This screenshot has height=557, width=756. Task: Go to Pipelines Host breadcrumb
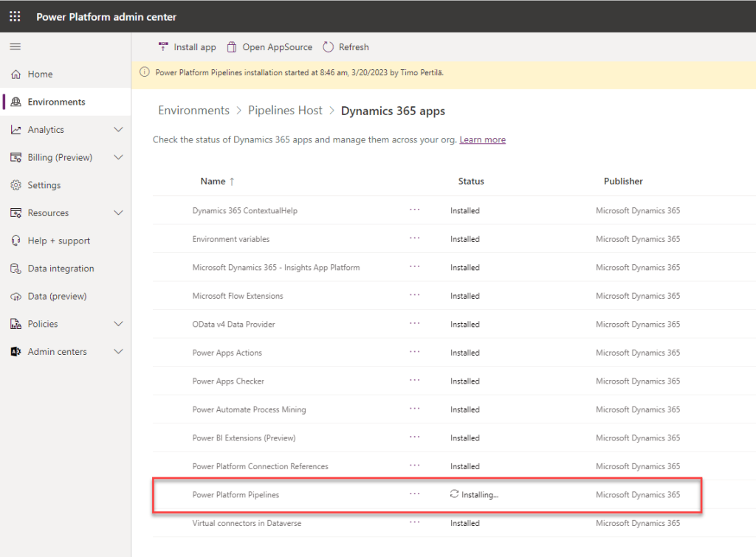pyautogui.click(x=285, y=111)
